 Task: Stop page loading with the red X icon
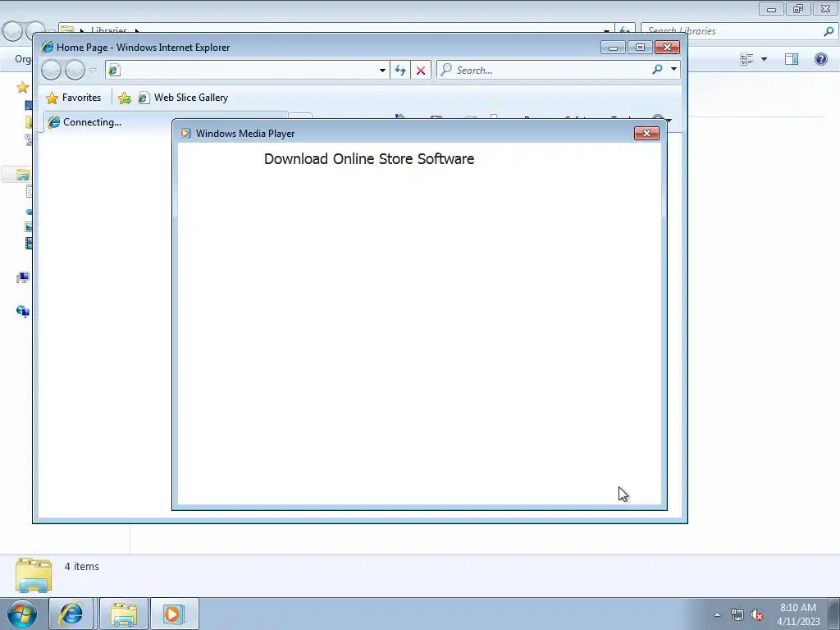tap(421, 71)
